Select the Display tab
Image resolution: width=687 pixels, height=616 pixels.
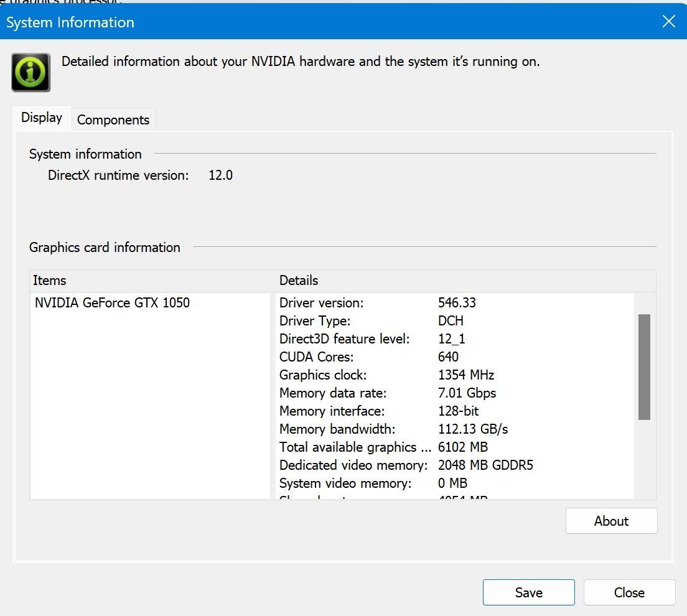pyautogui.click(x=42, y=118)
